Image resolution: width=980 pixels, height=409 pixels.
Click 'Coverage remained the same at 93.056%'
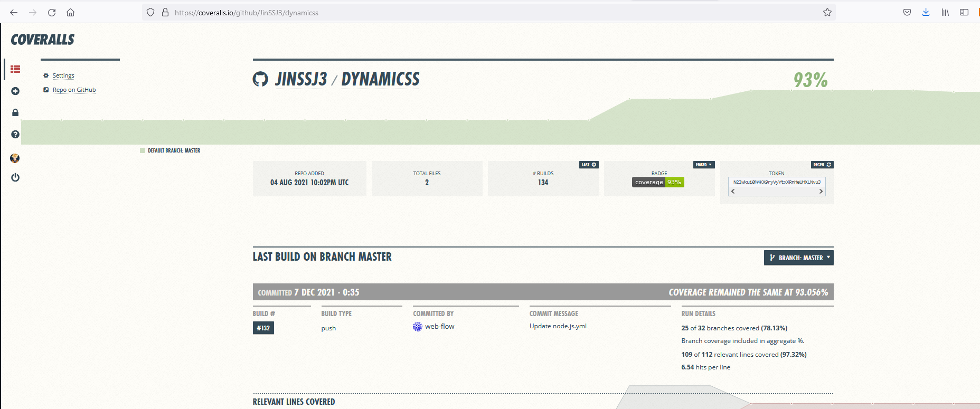748,292
